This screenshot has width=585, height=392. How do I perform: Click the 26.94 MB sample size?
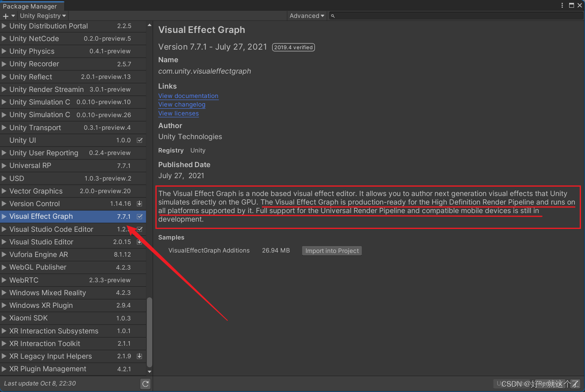point(276,250)
